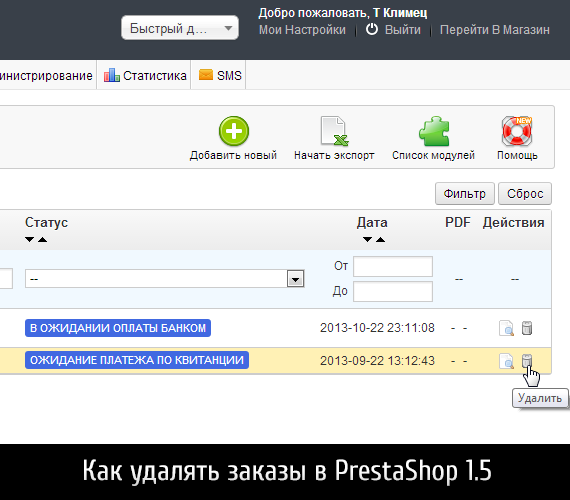Click the partially visible filter input left of Статус
The image size is (570, 500).
coord(6,279)
